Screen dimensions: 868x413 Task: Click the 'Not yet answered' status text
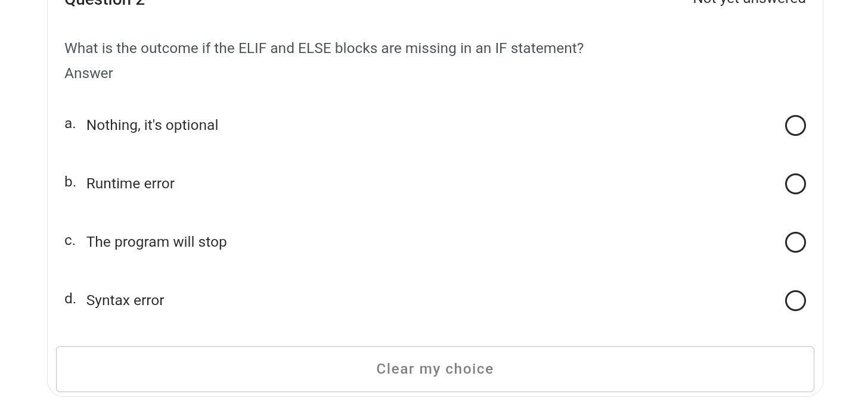coord(749,3)
